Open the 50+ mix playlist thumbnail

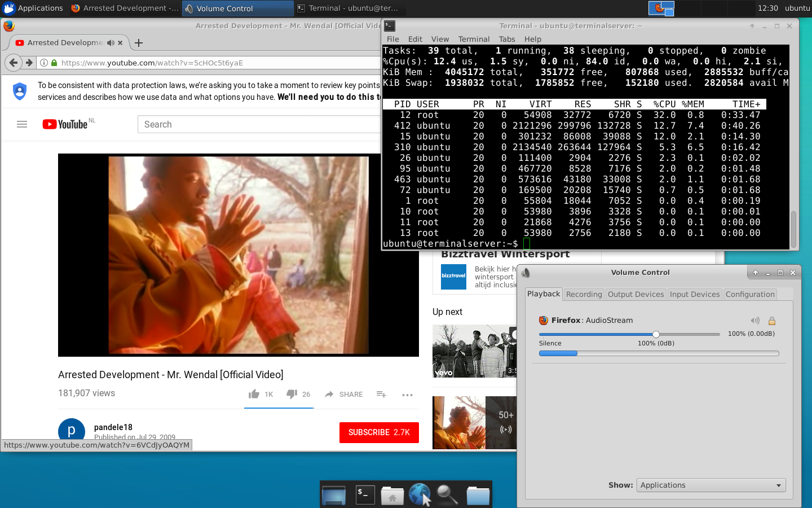pos(474,423)
